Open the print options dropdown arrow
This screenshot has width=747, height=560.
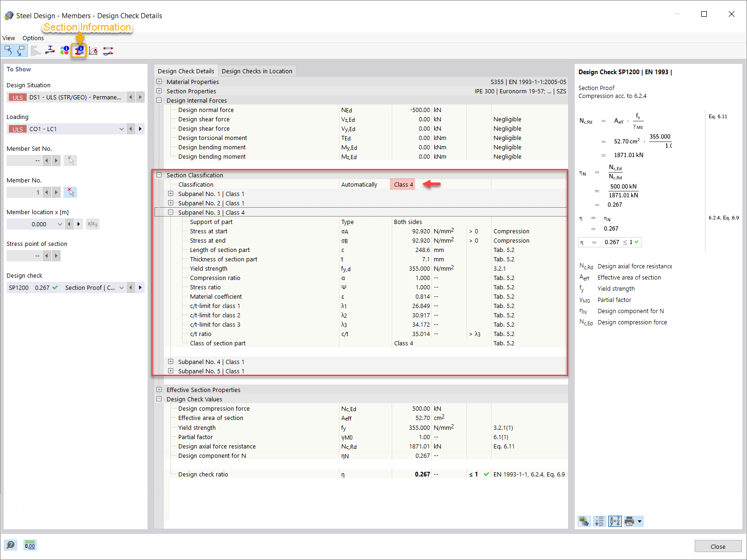point(640,521)
